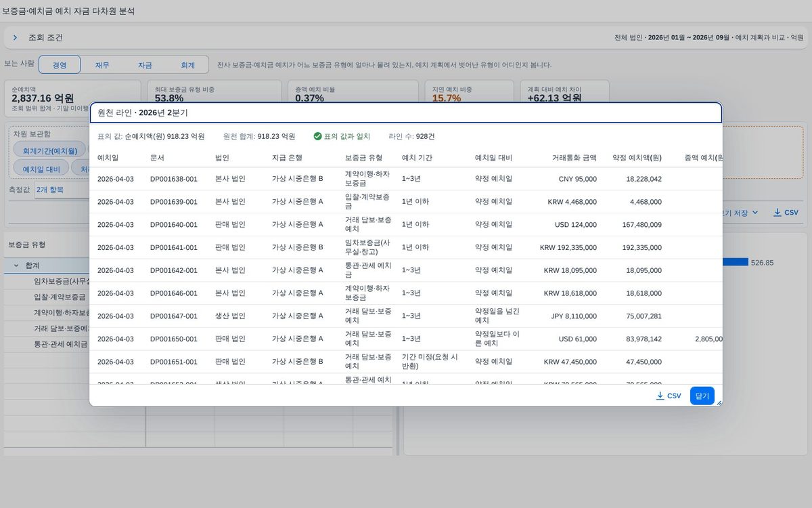Select the 입찰·계약보증금 tree row
The image size is (812, 508).
60,297
